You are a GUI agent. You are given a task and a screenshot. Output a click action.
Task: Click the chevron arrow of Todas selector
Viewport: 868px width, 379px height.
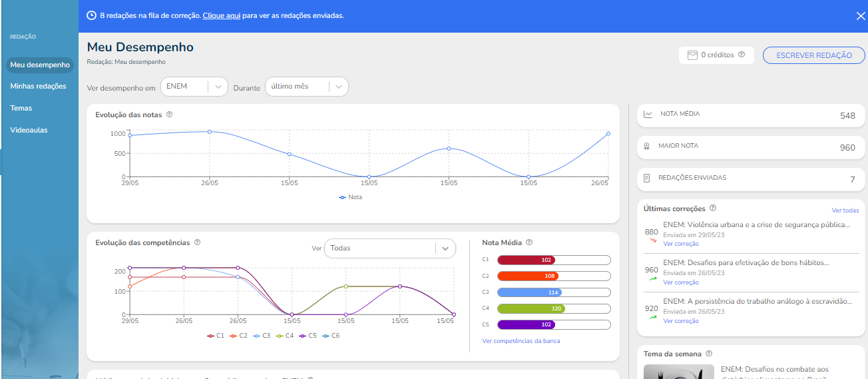445,248
